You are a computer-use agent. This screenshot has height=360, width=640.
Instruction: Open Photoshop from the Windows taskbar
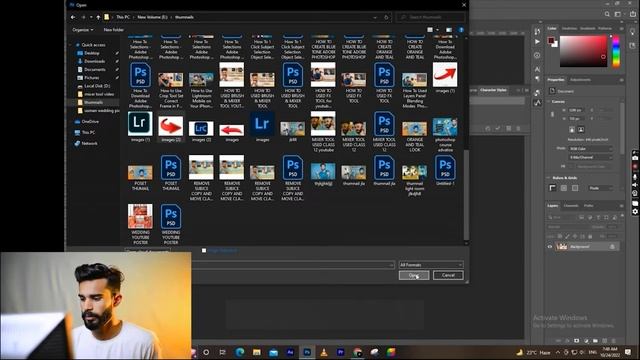(x=307, y=352)
